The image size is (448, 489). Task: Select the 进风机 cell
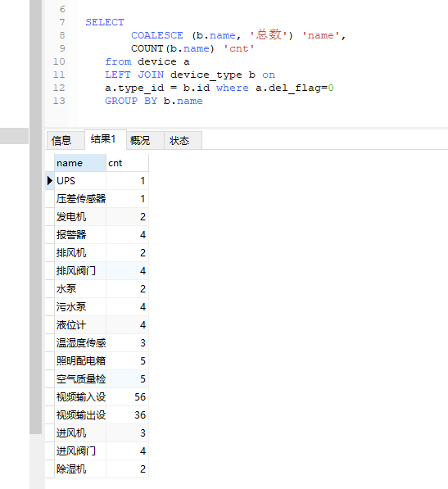click(80, 433)
